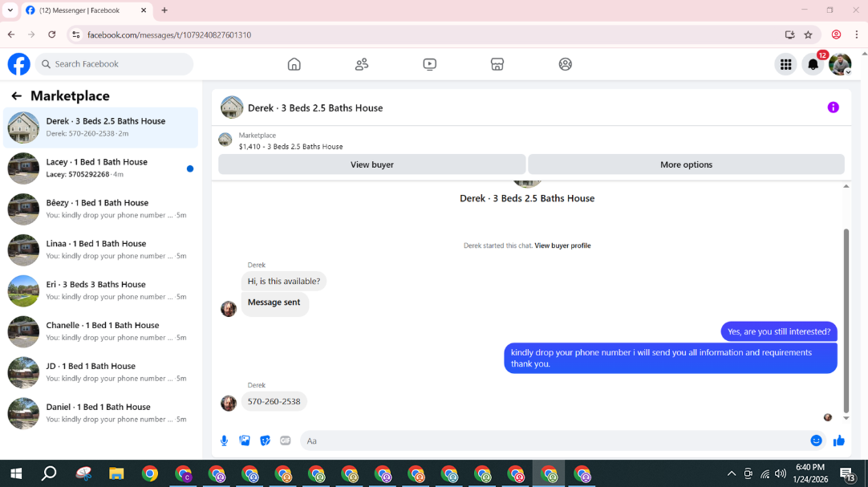868x487 pixels.
Task: Open a new browser tab
Action: [x=164, y=10]
